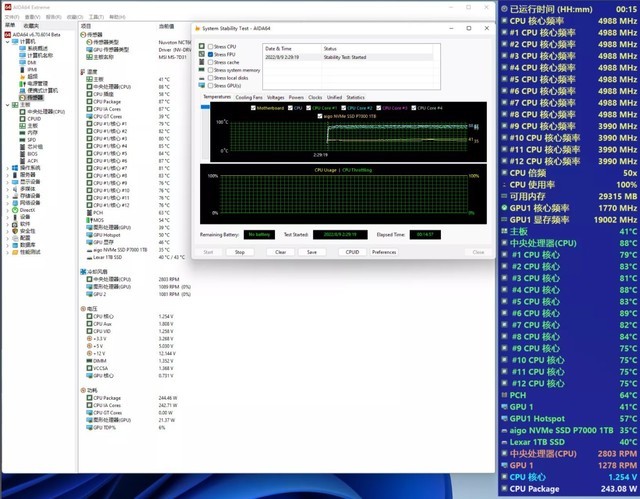This screenshot has width=640, height=499.
Task: Expand the 存储设备 tree node
Action: point(7,196)
